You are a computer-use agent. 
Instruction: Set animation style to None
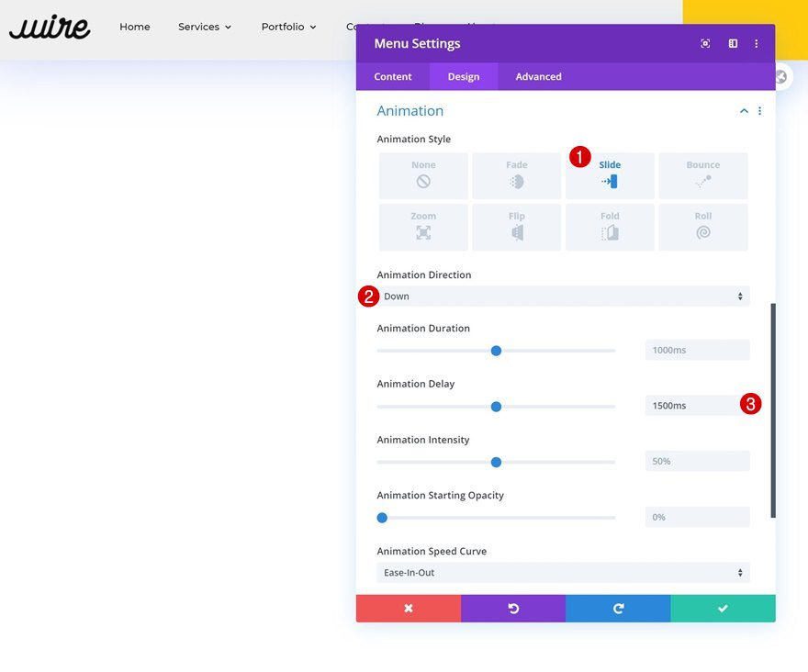[423, 175]
